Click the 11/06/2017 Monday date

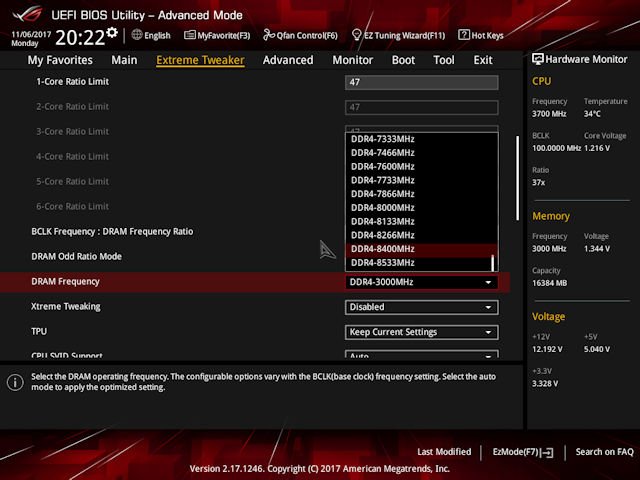click(x=31, y=38)
